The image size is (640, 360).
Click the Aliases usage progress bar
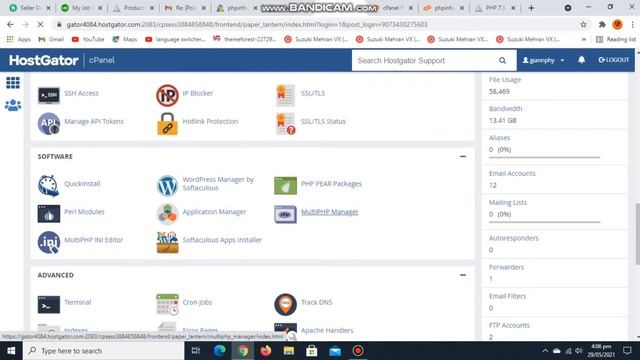pyautogui.click(x=544, y=157)
